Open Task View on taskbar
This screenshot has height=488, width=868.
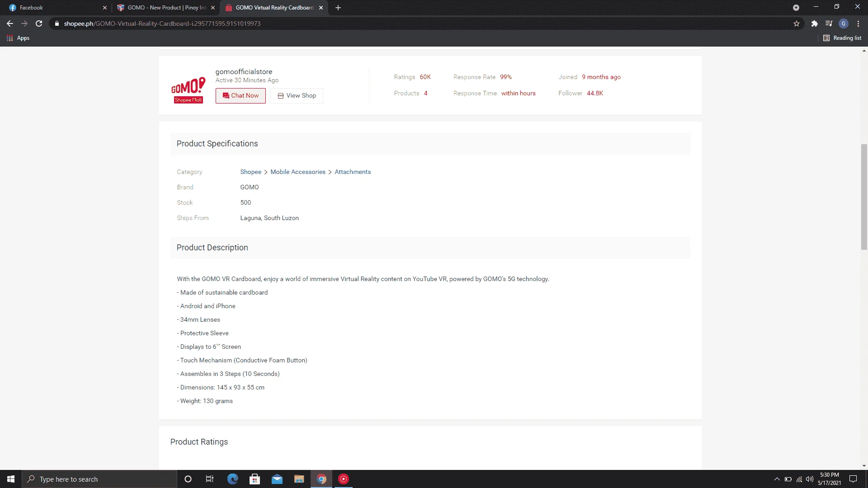(x=210, y=479)
